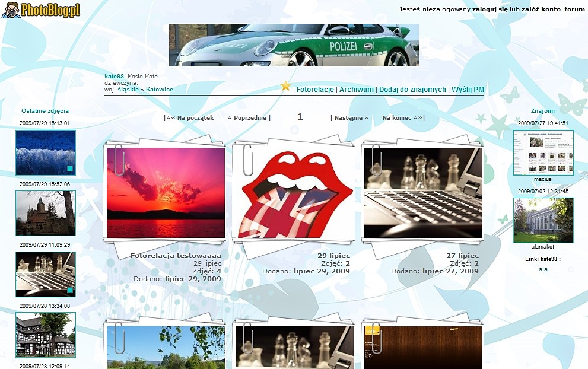Select page number 1
588x369 pixels.
[300, 116]
